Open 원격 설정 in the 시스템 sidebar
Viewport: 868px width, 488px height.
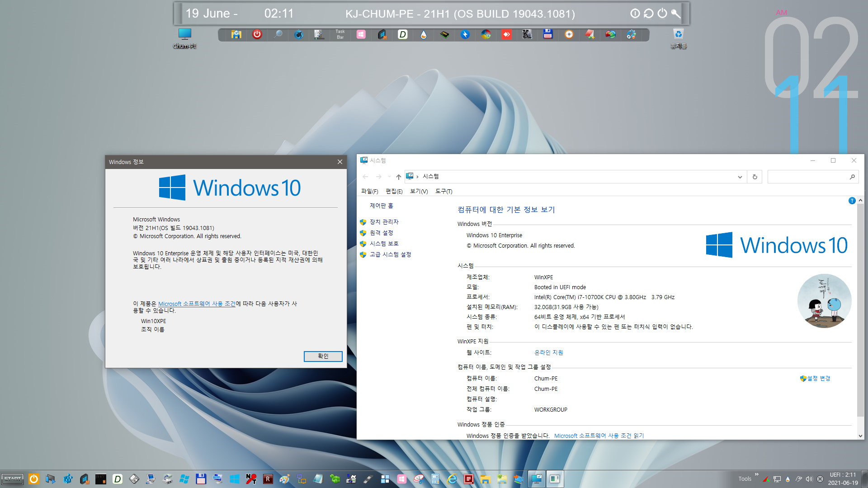[382, 233]
